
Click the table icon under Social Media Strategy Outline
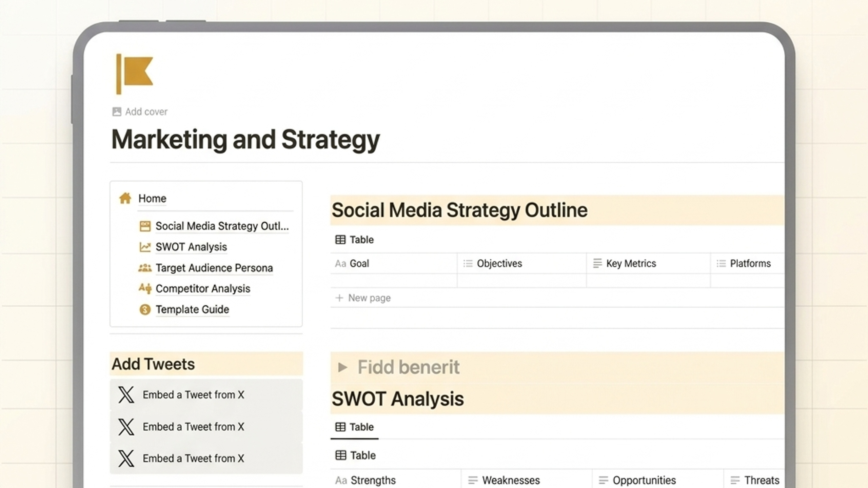tap(340, 240)
